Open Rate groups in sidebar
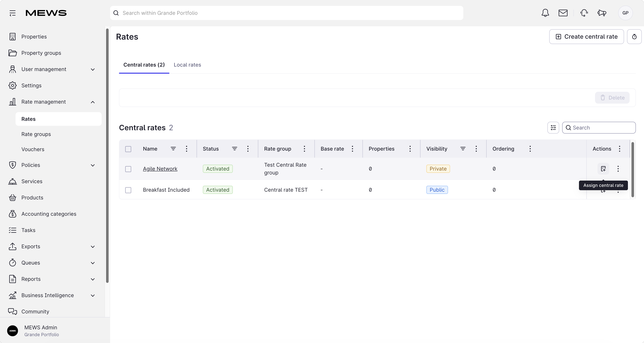Image resolution: width=644 pixels, height=343 pixels. (x=36, y=134)
